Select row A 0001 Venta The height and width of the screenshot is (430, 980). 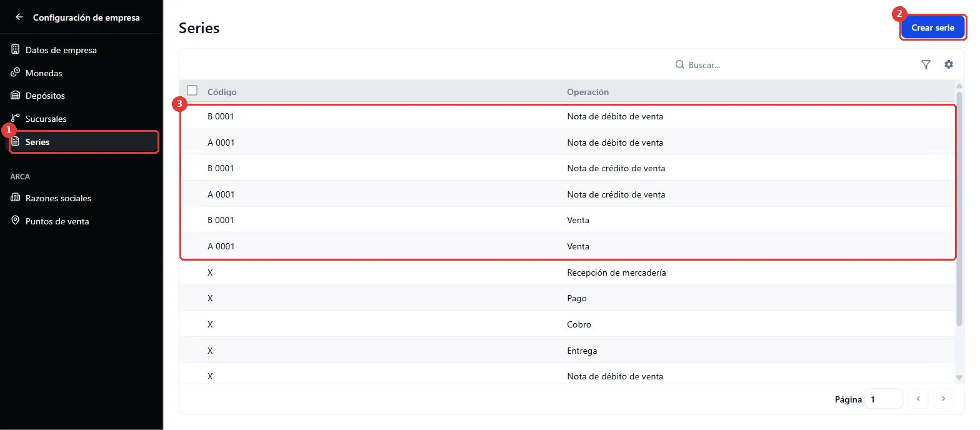[x=567, y=246]
